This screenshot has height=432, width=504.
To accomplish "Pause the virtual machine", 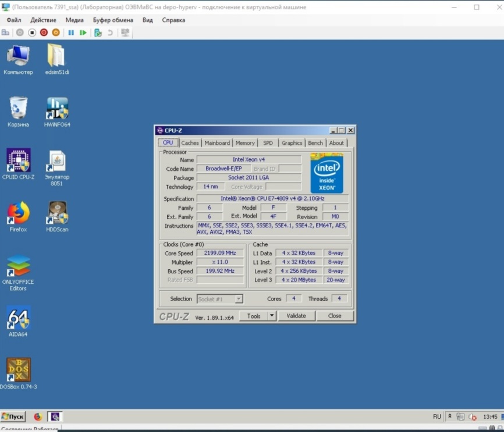I will 71,33.
